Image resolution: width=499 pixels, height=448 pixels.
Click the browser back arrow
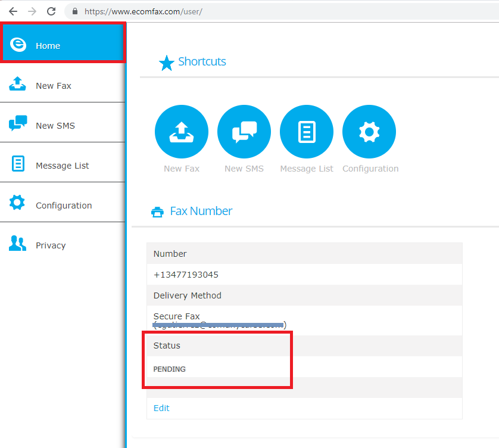[13, 11]
